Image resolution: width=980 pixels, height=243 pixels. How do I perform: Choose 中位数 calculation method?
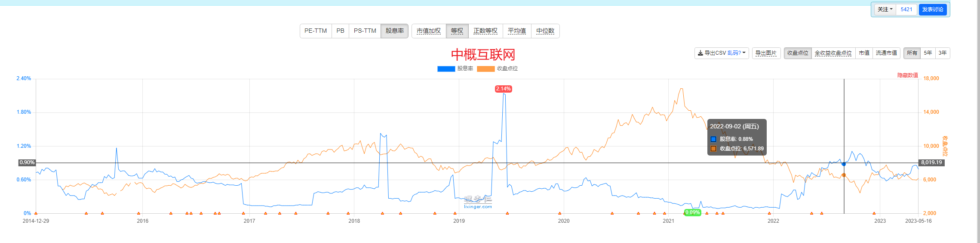pos(545,31)
